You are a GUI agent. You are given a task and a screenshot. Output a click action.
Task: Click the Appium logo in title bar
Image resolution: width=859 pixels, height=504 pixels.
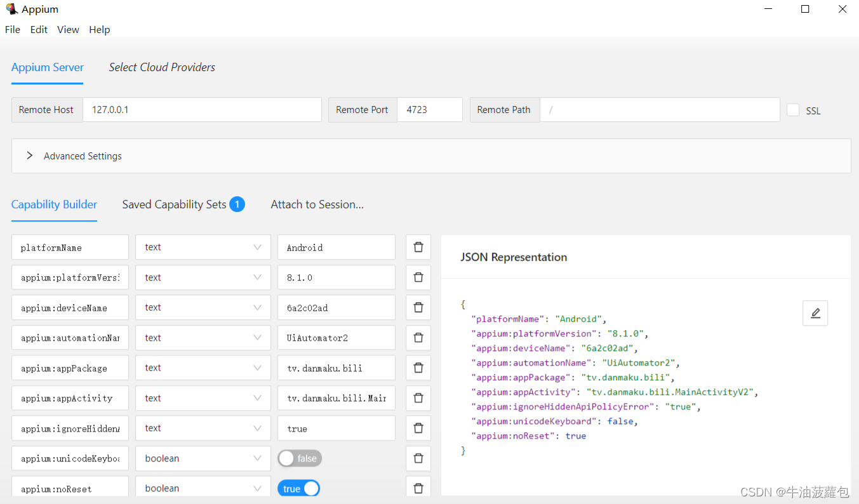tap(11, 9)
